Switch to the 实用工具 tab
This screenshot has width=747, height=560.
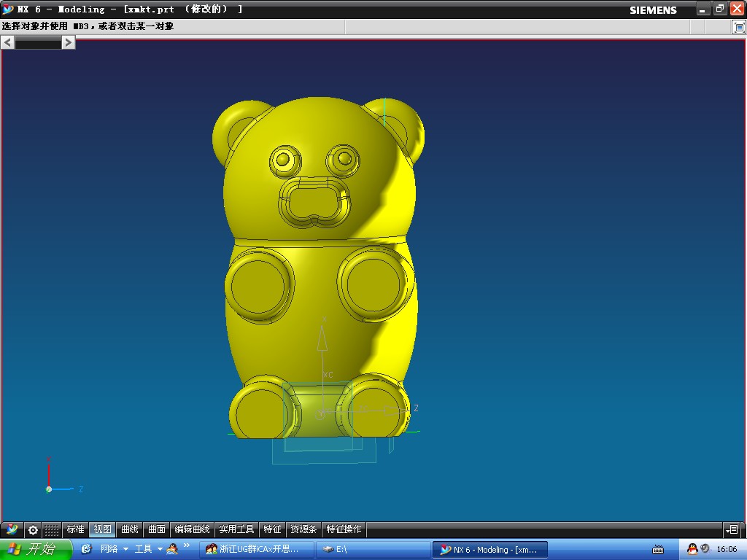coord(236,529)
